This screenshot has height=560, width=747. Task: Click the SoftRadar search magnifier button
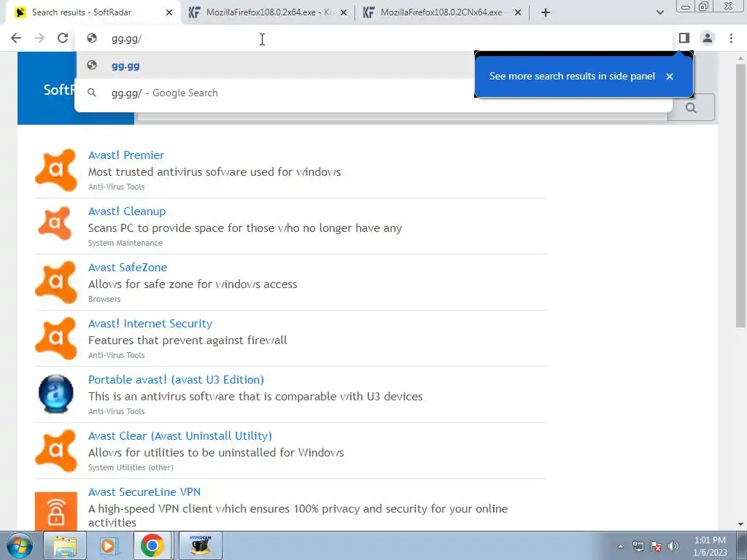691,108
